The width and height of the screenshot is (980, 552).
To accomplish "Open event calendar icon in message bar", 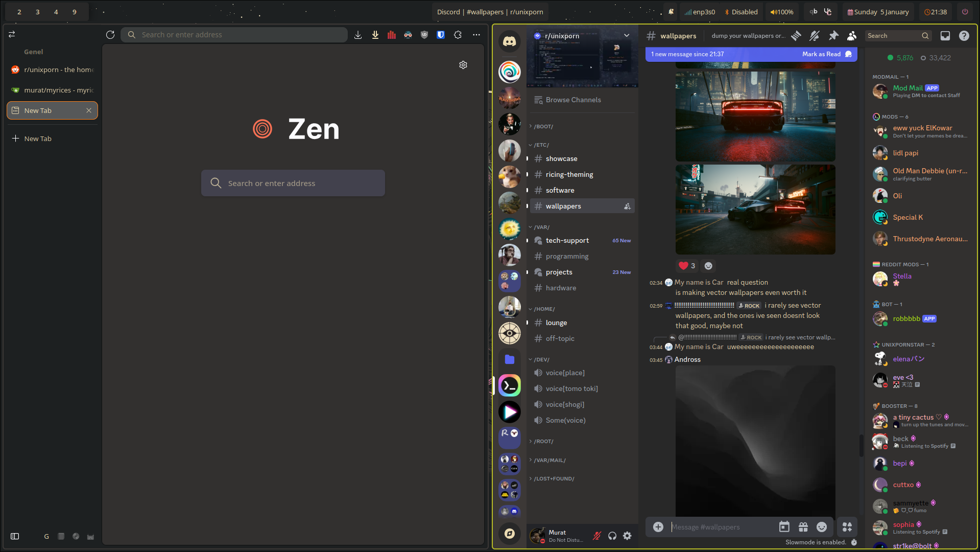I will [784, 527].
